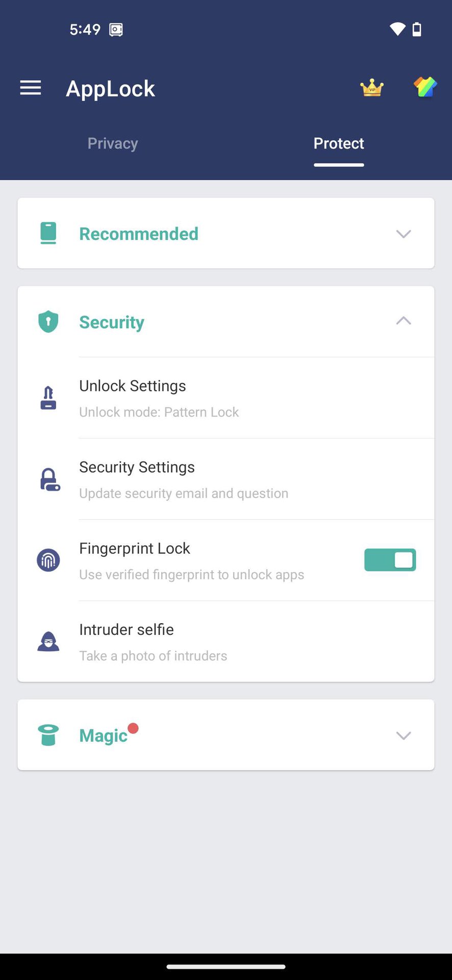This screenshot has height=980, width=452.
Task: Tap the Security Settings padlock icon
Action: [x=49, y=479]
